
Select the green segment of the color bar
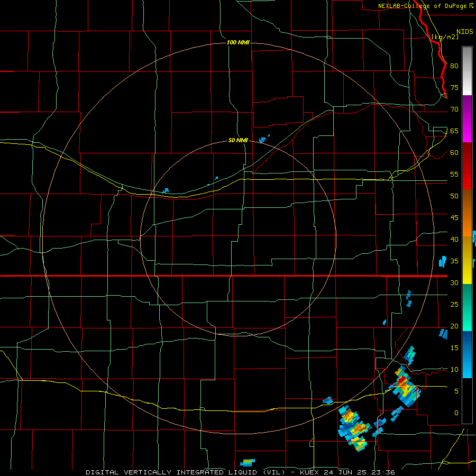click(x=467, y=307)
